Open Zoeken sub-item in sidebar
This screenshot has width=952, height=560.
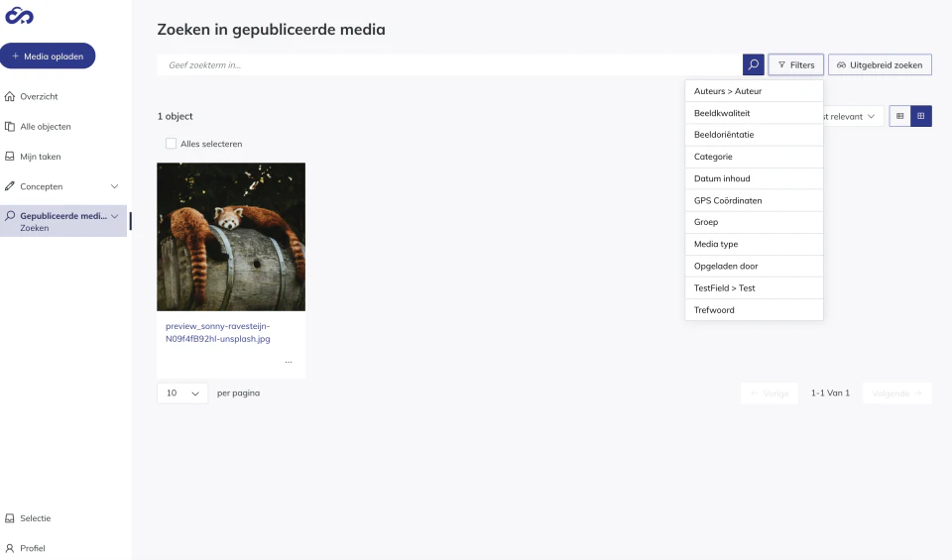[x=35, y=228]
